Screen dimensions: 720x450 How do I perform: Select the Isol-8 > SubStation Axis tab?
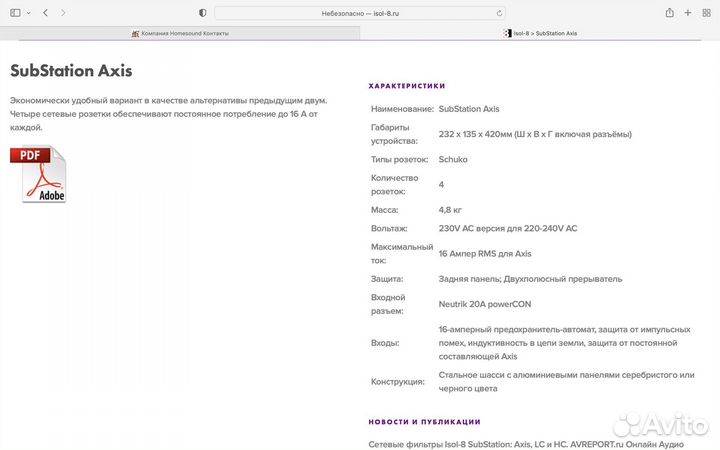(x=540, y=33)
